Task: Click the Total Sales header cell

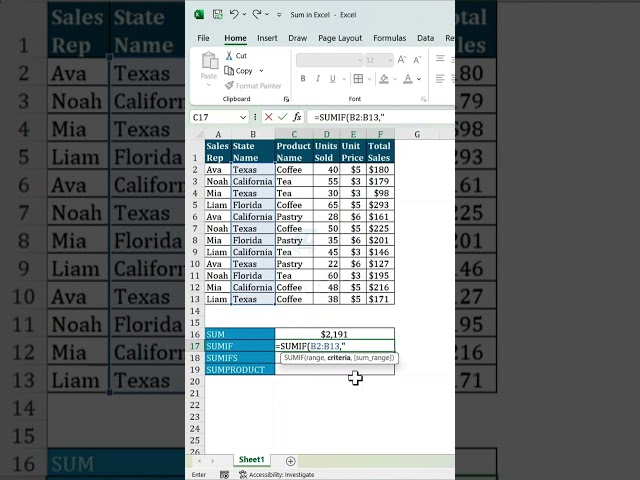Action: coord(380,152)
